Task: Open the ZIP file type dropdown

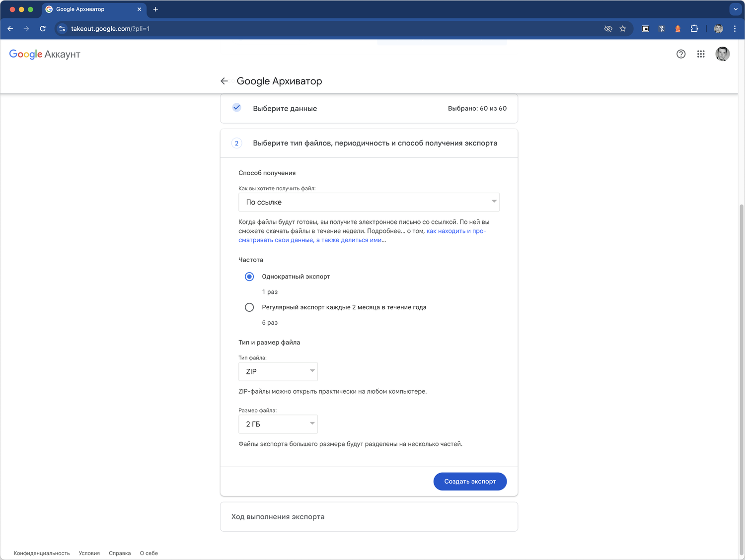Action: [278, 371]
